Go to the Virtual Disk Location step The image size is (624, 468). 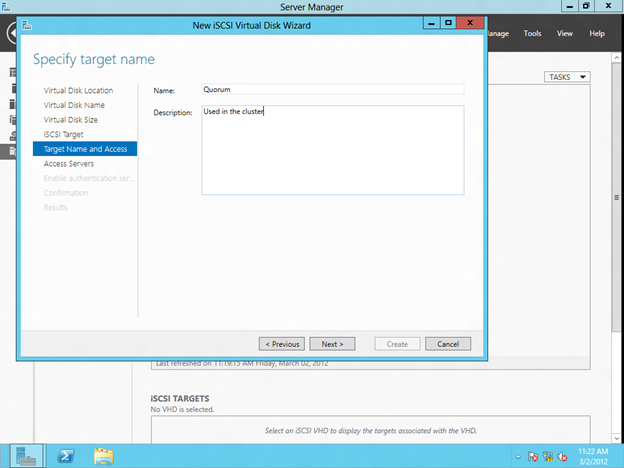point(78,91)
